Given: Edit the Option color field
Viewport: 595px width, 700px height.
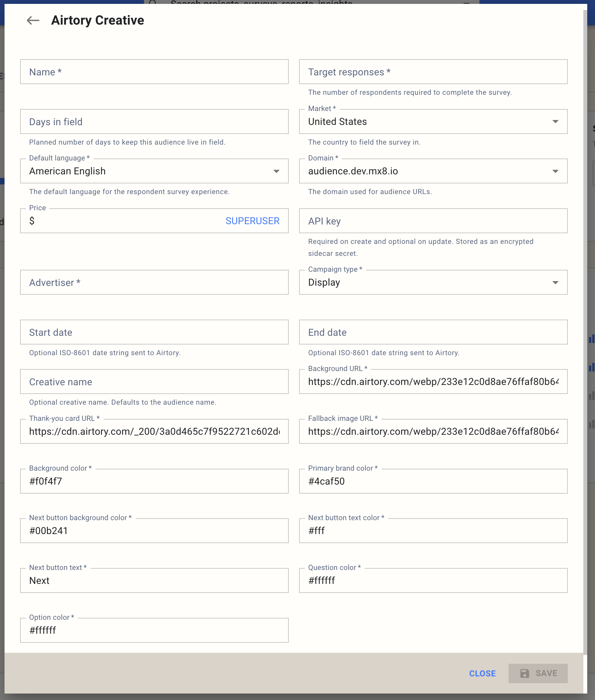Looking at the screenshot, I should point(154,630).
